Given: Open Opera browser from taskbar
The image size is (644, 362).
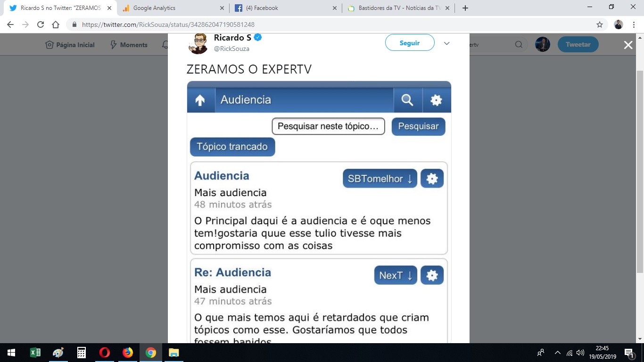Looking at the screenshot, I should [x=105, y=353].
